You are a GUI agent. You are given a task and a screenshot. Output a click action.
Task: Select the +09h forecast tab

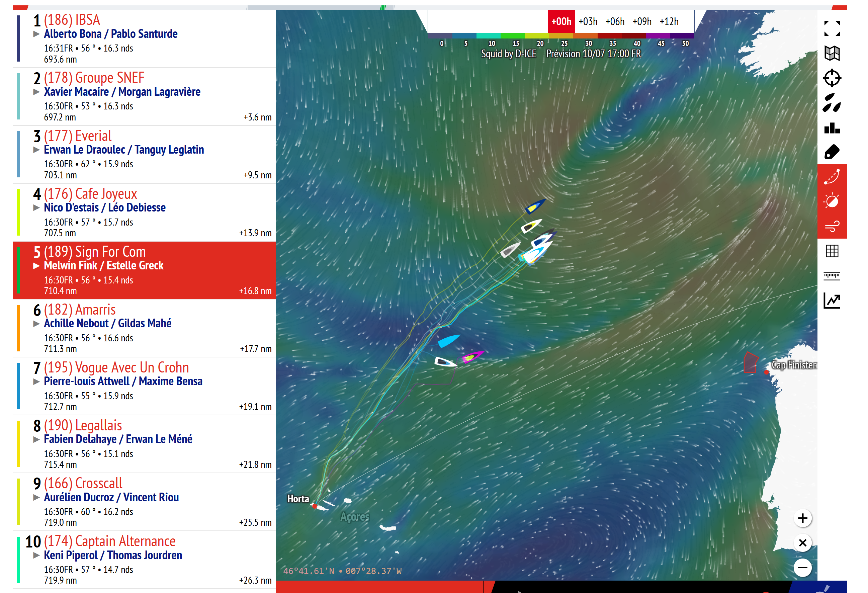[642, 22]
